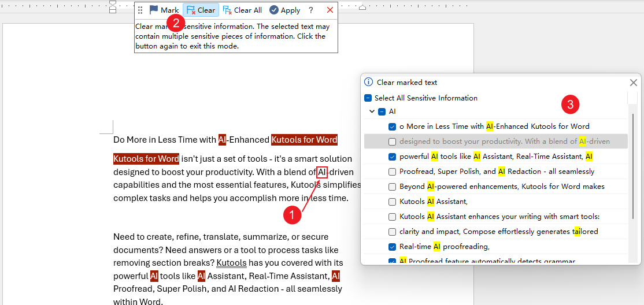Check "Proofread, Super Polish, and AI Redaction" checkbox
Viewport: 644px width, 305px height.
[x=392, y=172]
